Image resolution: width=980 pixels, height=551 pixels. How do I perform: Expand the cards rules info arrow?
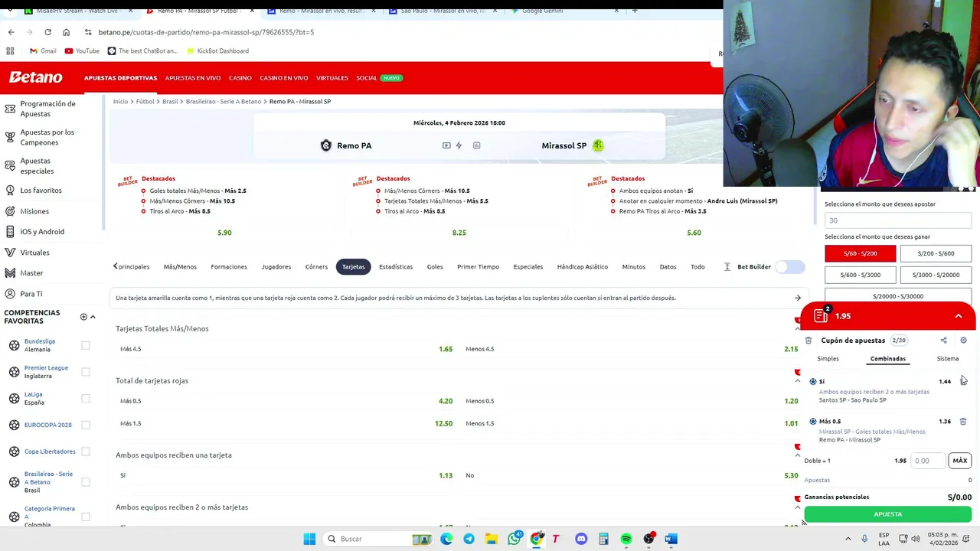(x=798, y=298)
